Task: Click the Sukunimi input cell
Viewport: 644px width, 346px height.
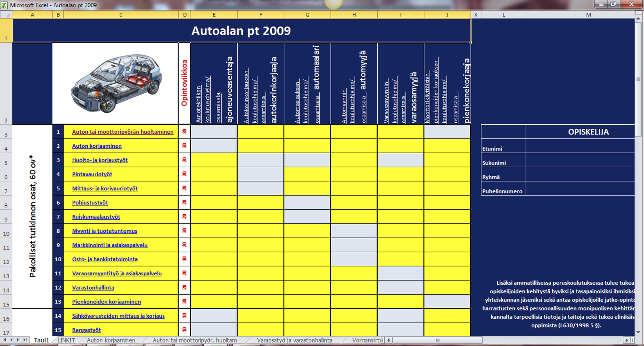Action: (x=580, y=160)
